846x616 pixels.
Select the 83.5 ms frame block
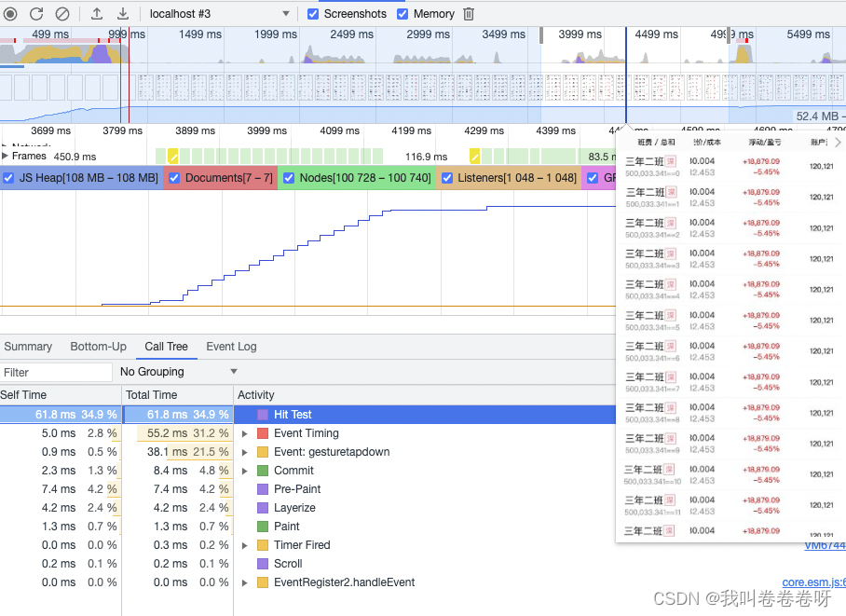tap(602, 157)
